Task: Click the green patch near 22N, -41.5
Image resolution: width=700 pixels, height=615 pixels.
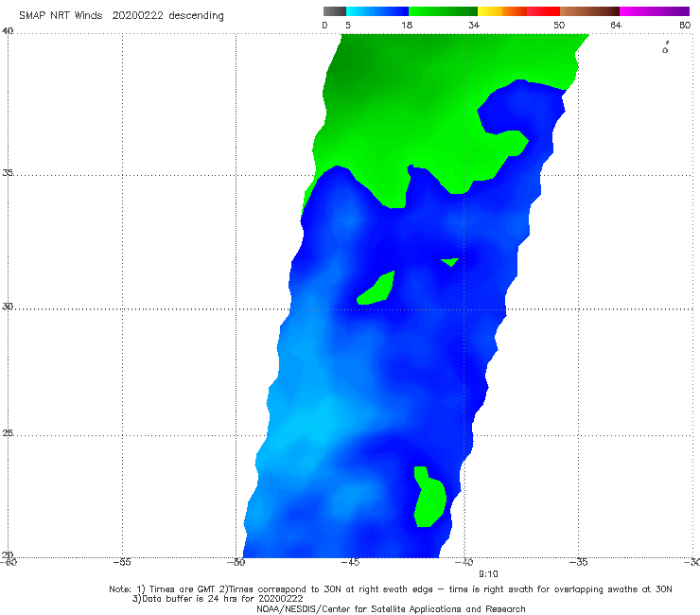Action: [x=429, y=497]
